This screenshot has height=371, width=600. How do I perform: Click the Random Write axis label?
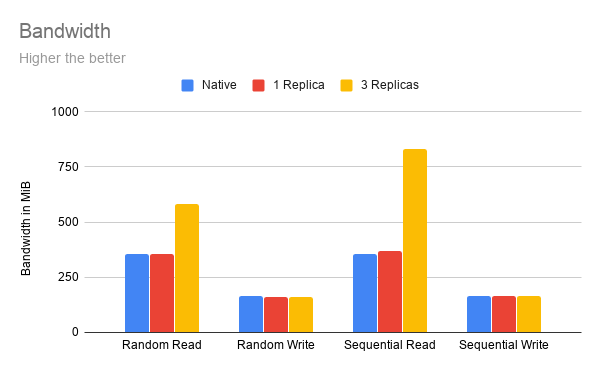click(276, 345)
